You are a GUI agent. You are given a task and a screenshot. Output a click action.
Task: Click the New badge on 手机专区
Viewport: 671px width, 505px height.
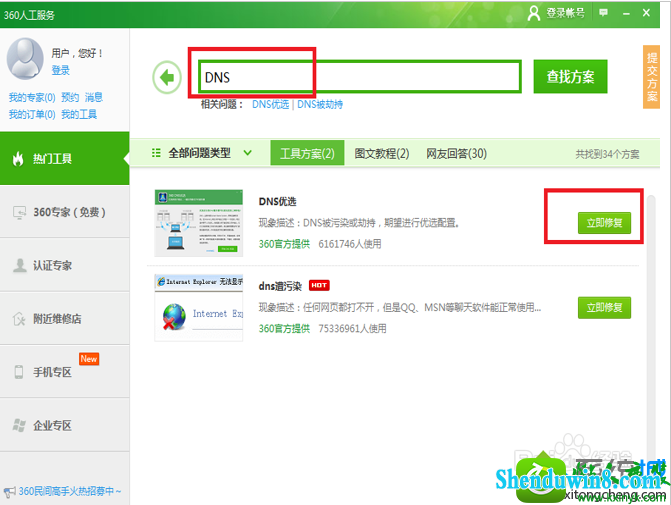pyautogui.click(x=89, y=359)
